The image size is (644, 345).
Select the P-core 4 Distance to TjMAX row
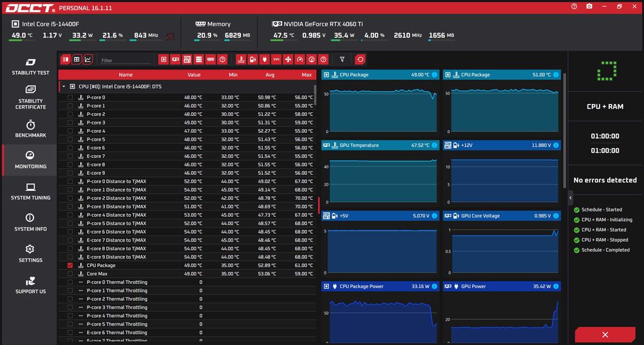click(x=187, y=215)
